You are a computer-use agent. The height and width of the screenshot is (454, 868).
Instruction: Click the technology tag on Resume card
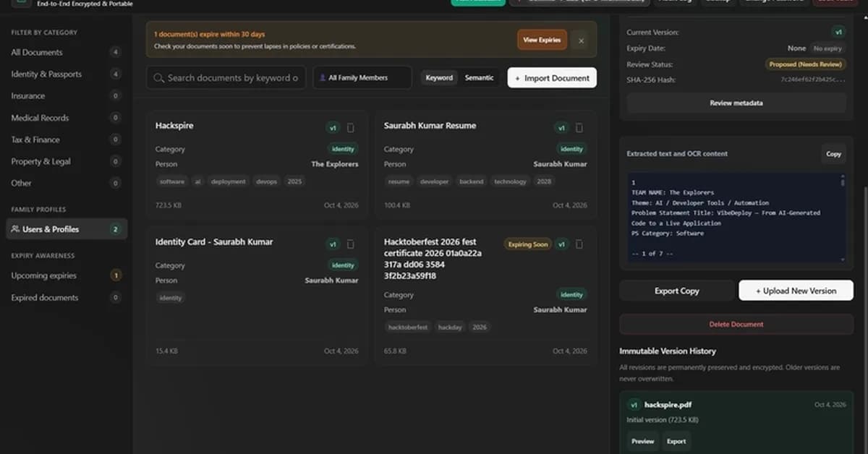[511, 181]
